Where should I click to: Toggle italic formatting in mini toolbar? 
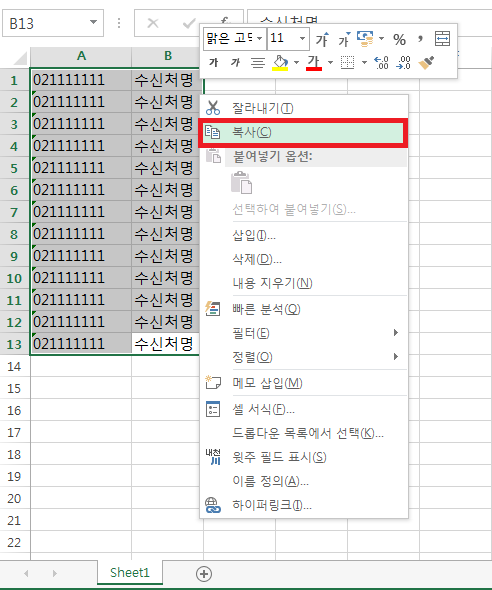(x=235, y=62)
